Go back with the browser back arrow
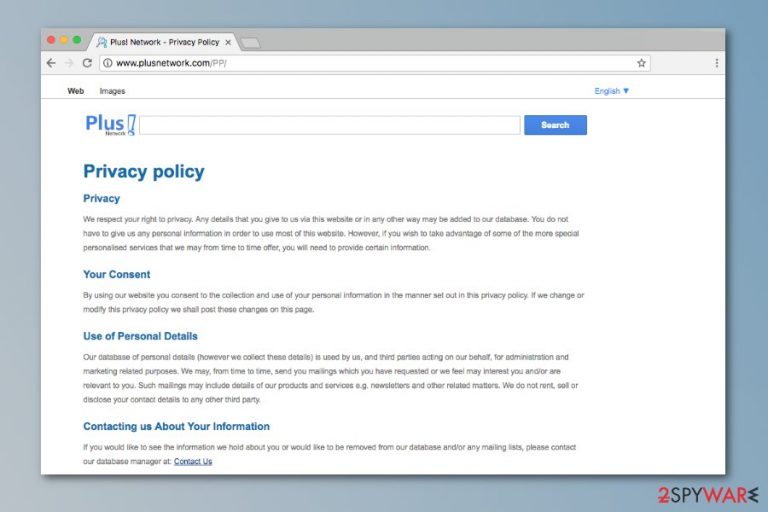Viewport: 768px width, 512px height. pos(51,63)
